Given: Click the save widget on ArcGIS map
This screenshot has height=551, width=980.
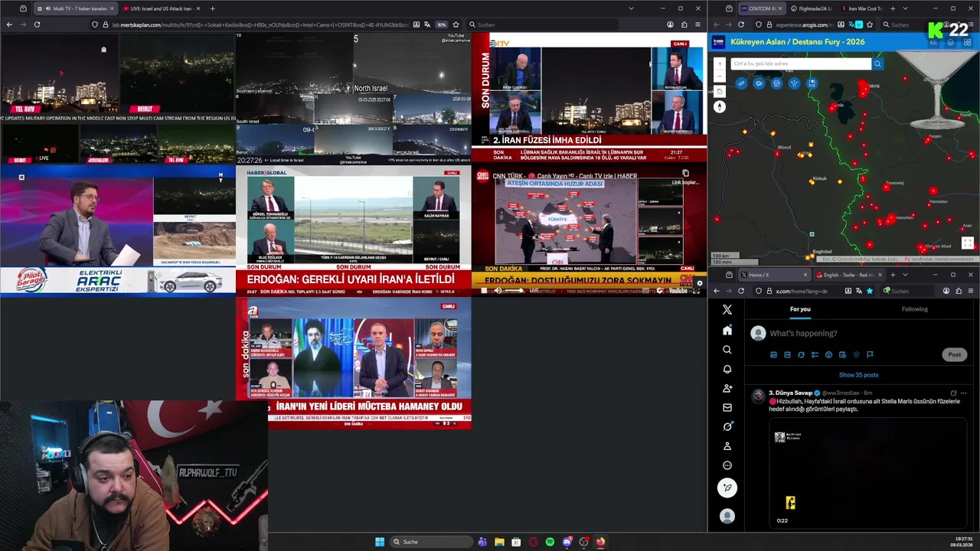Looking at the screenshot, I should (x=812, y=83).
